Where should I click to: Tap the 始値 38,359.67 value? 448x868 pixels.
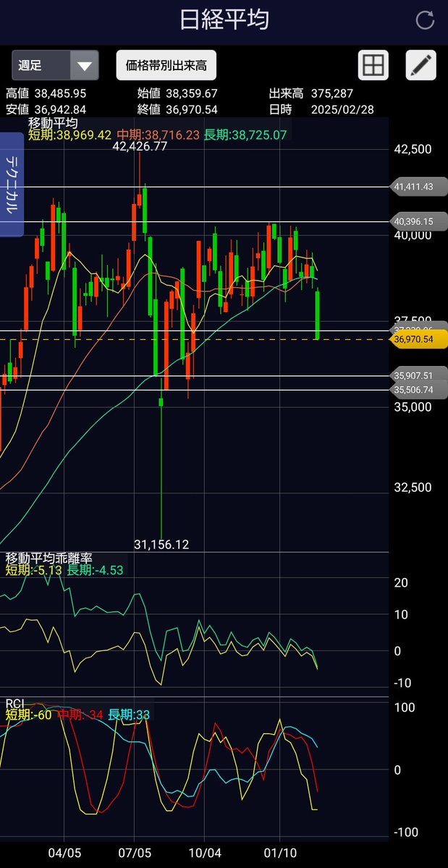click(x=177, y=94)
